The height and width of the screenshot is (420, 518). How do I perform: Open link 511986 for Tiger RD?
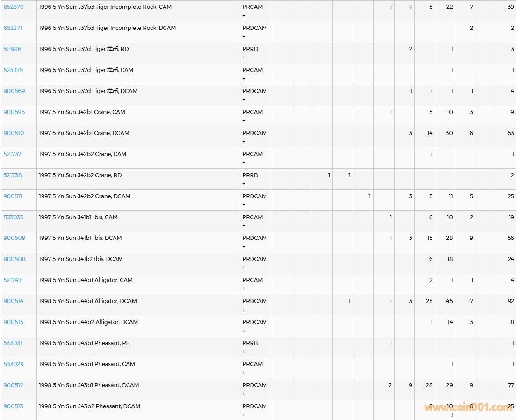(12, 49)
